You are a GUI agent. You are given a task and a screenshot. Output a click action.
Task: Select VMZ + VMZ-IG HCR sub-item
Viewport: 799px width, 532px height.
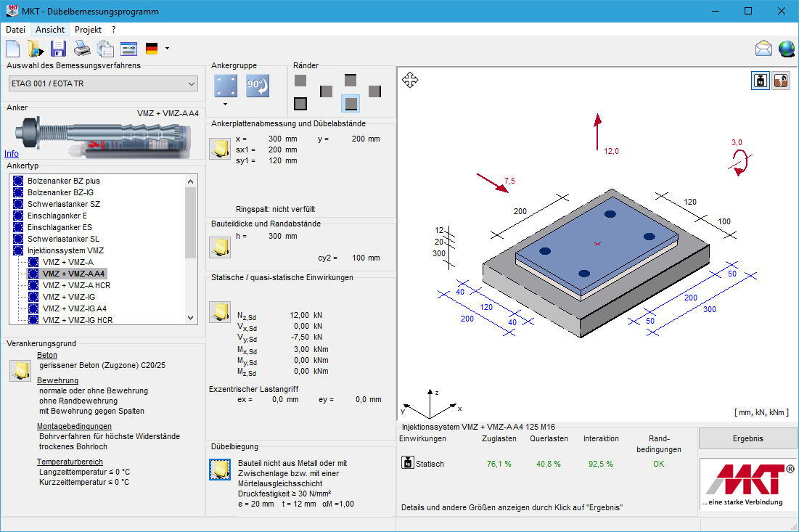click(x=78, y=321)
